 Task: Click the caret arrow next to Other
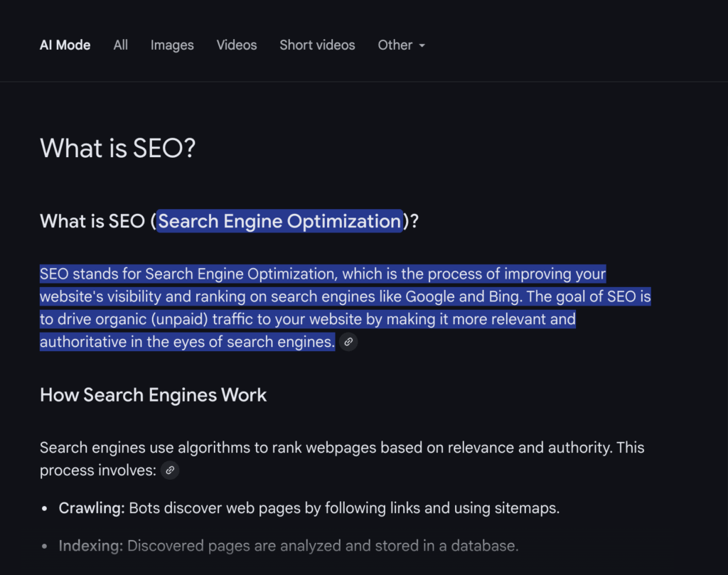422,45
